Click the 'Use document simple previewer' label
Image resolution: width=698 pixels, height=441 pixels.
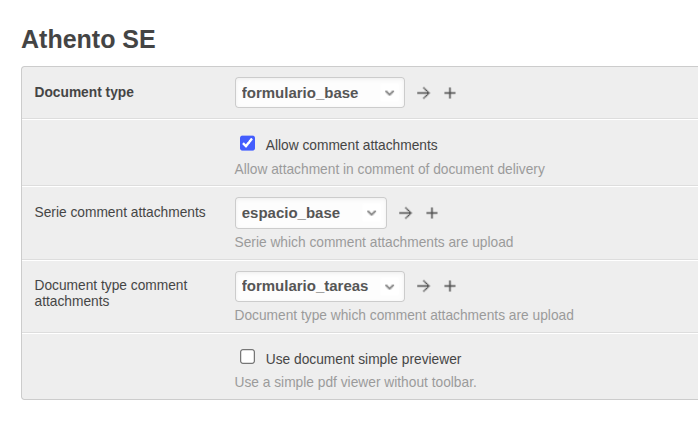tap(363, 358)
